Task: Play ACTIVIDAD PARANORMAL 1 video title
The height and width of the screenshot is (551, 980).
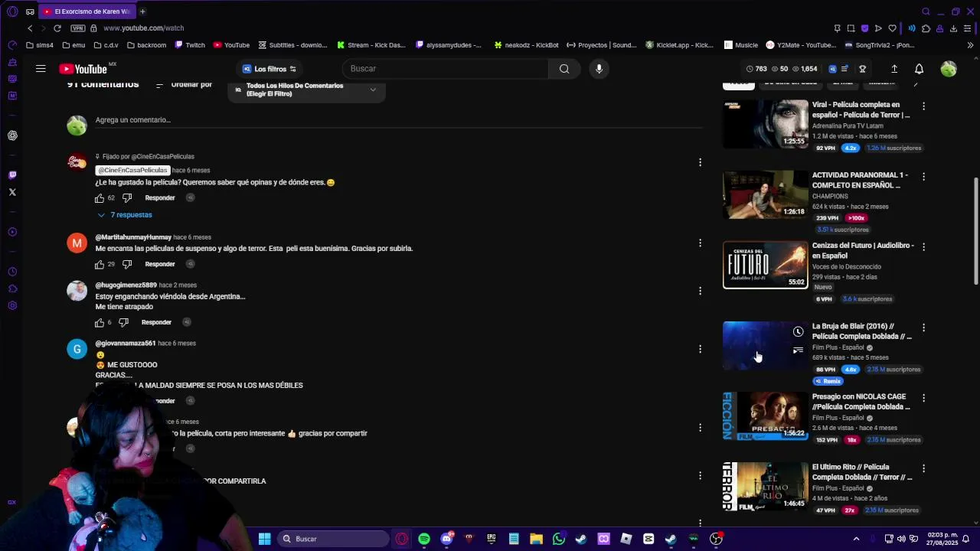Action: tap(860, 180)
